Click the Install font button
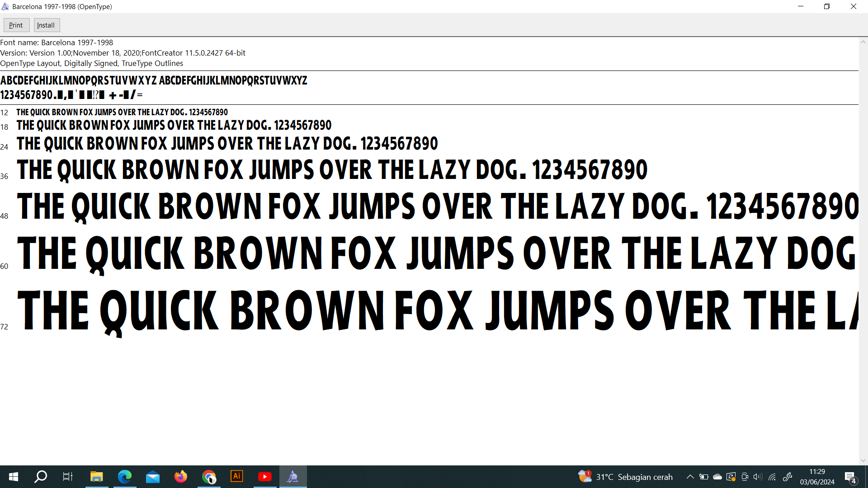868x488 pixels. 46,25
